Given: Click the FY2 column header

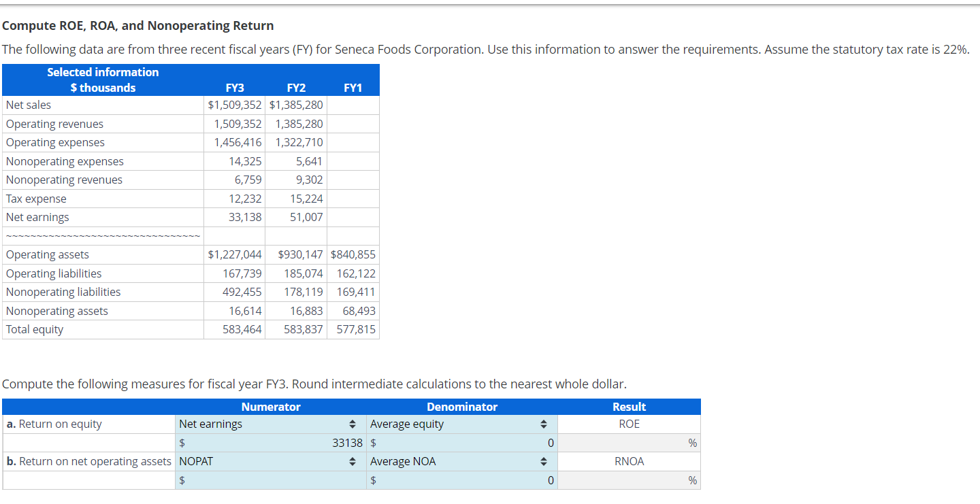Looking at the screenshot, I should tap(296, 87).
